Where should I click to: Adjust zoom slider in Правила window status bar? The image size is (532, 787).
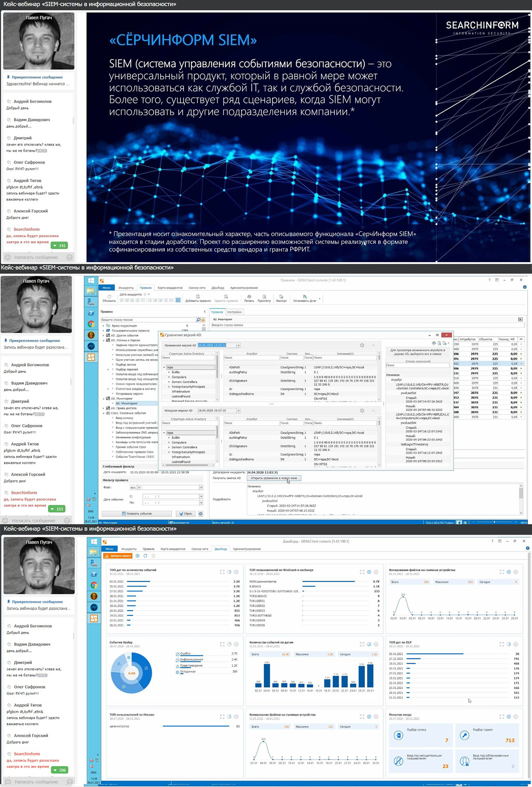coord(494,523)
